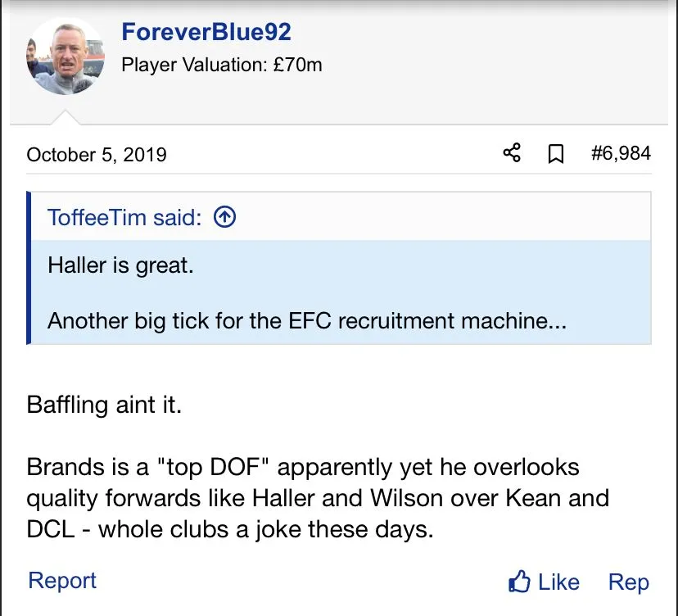
Task: Click the share icon on the post
Action: tap(512, 153)
